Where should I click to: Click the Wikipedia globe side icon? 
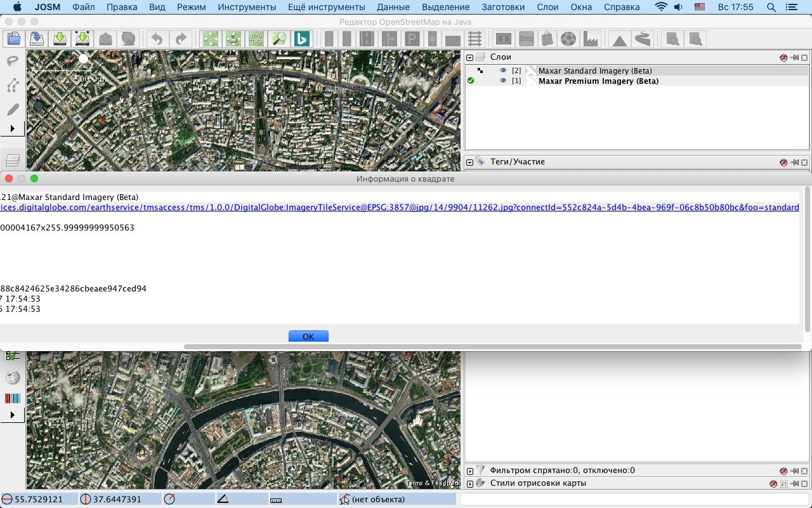pyautogui.click(x=13, y=378)
